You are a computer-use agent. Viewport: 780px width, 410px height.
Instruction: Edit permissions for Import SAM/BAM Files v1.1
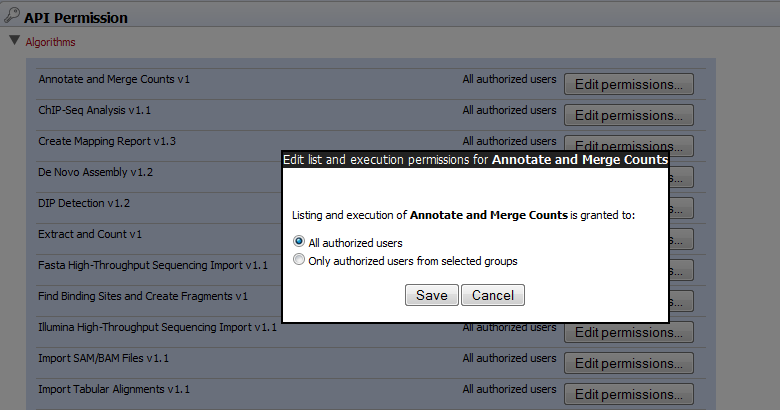pos(629,363)
